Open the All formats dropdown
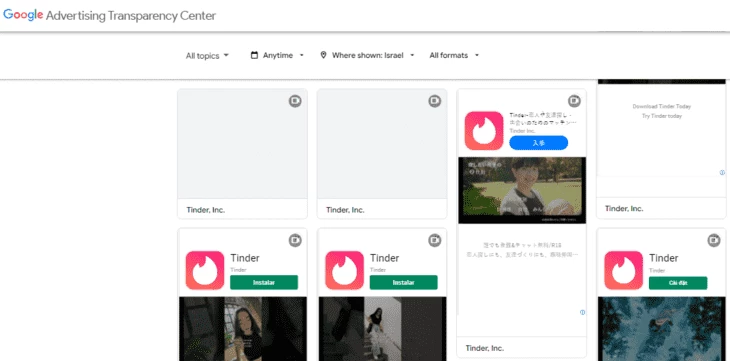Image resolution: width=730 pixels, height=361 pixels. tap(454, 55)
